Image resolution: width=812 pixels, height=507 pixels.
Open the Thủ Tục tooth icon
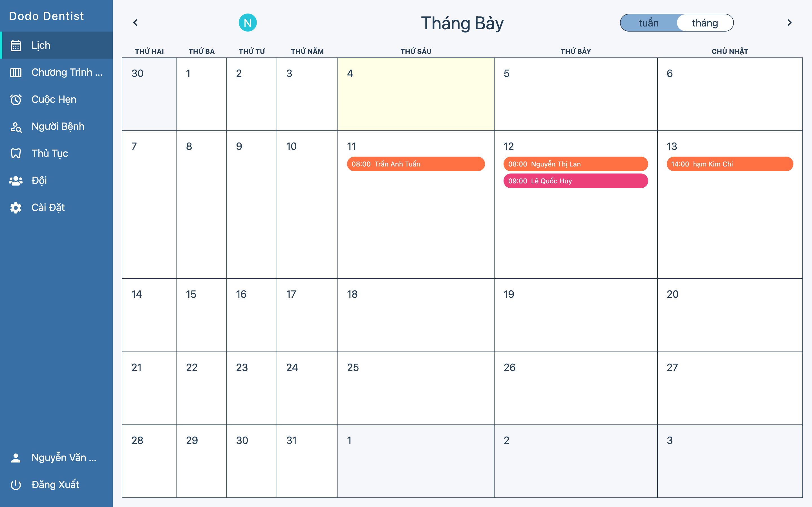click(16, 154)
